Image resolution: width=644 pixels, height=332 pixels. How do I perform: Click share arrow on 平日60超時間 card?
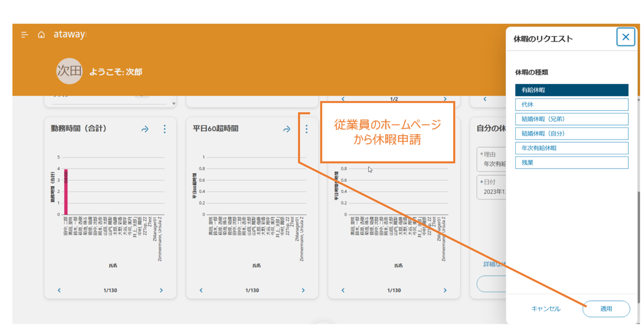pos(287,129)
